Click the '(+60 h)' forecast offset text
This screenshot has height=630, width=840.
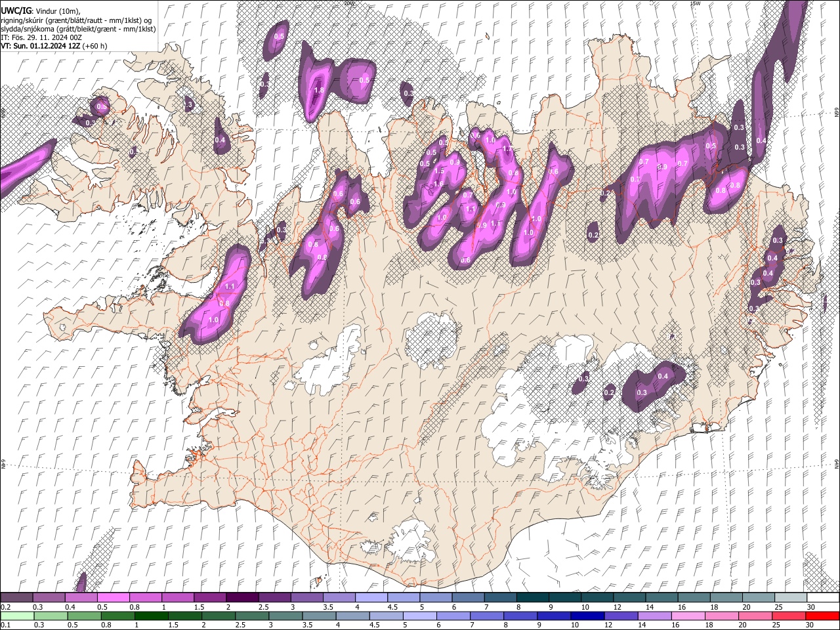click(x=95, y=47)
